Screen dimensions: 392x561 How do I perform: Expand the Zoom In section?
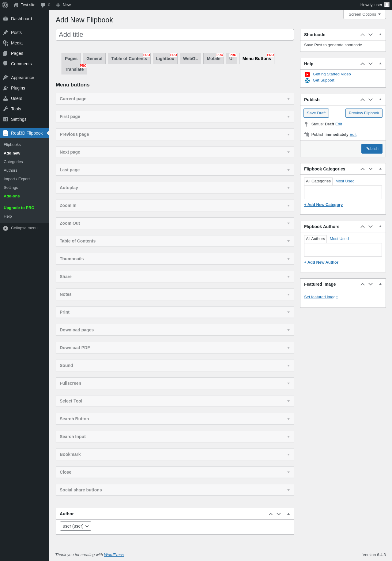[175, 205]
